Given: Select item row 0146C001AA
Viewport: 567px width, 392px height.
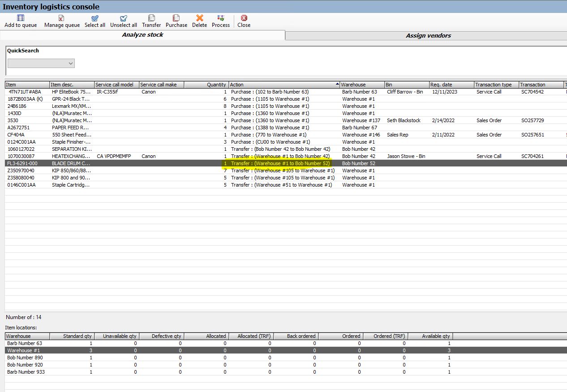Looking at the screenshot, I should 286,185.
